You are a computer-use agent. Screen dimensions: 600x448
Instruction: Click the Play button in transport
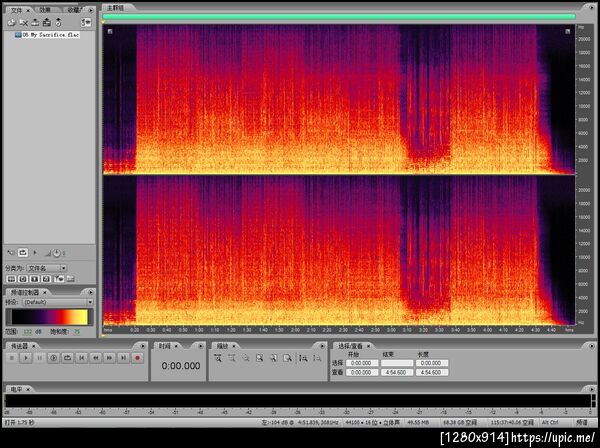pyautogui.click(x=26, y=358)
